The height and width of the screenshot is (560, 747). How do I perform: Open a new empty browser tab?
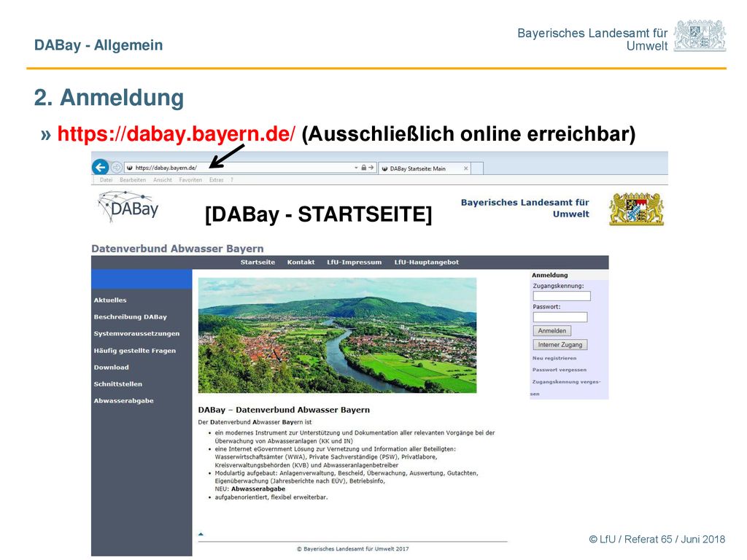coord(478,168)
